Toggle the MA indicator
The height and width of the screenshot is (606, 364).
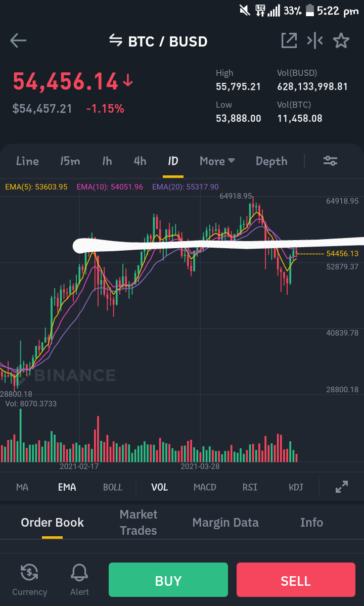click(22, 487)
